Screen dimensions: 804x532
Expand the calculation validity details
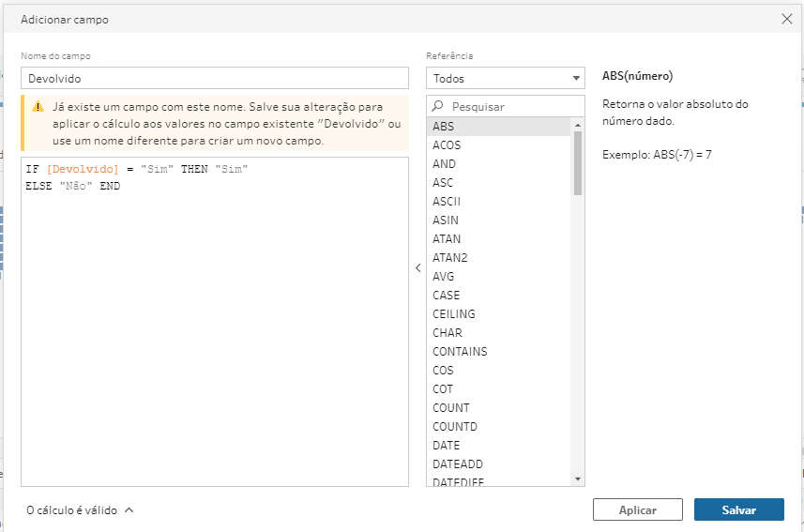[x=129, y=509]
